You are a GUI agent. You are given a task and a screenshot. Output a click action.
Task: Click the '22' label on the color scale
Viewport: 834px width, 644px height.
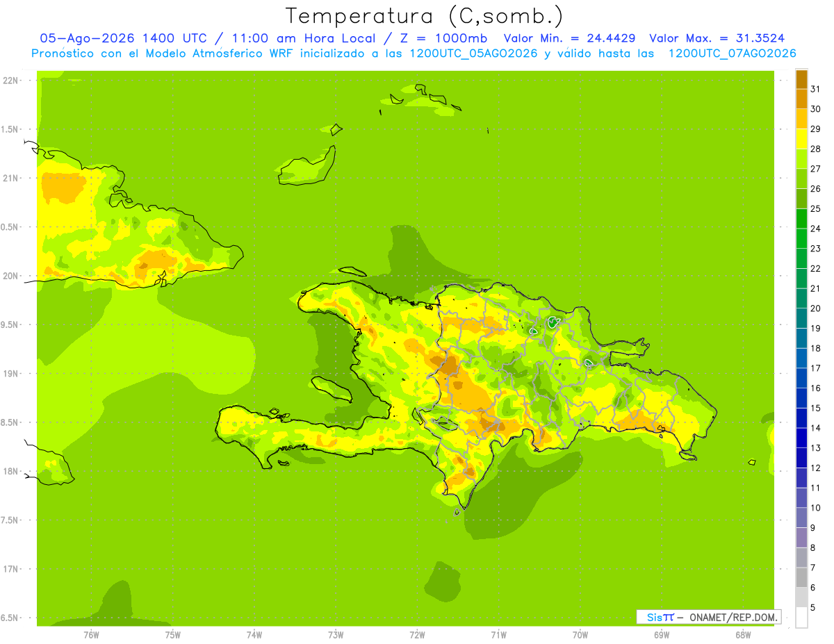pos(815,269)
